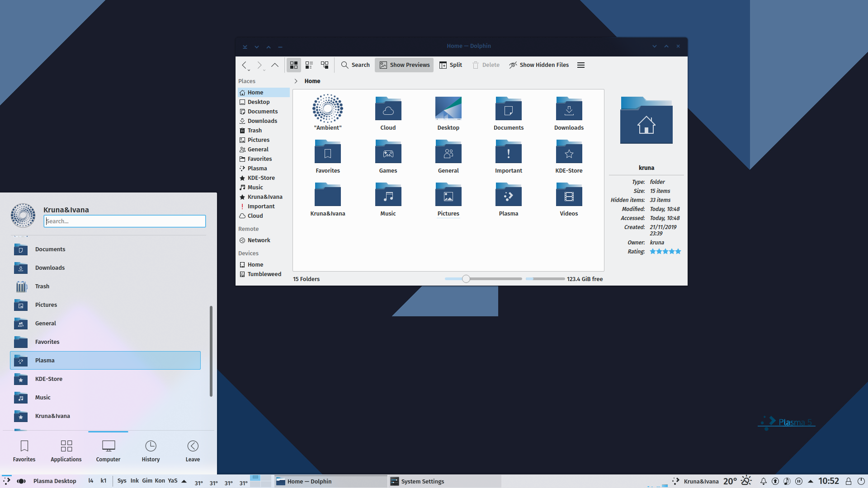Switch to Details tree view mode
Image resolution: width=868 pixels, height=488 pixels.
pyautogui.click(x=325, y=65)
